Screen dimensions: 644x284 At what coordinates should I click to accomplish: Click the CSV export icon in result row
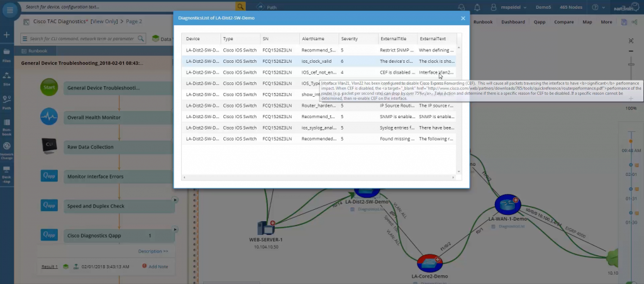point(75,266)
